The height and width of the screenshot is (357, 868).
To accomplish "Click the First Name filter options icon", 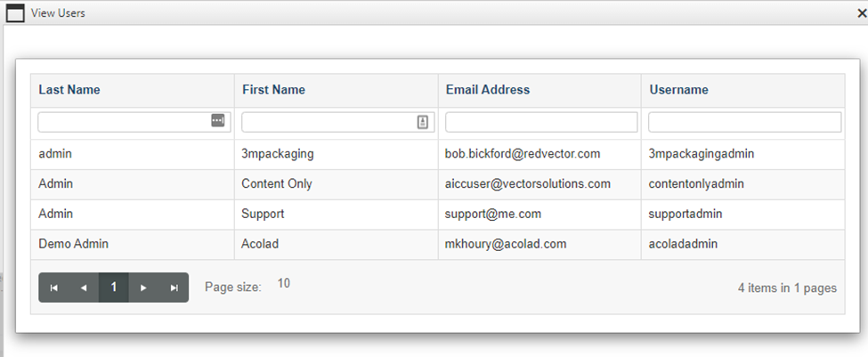I will pos(423,122).
